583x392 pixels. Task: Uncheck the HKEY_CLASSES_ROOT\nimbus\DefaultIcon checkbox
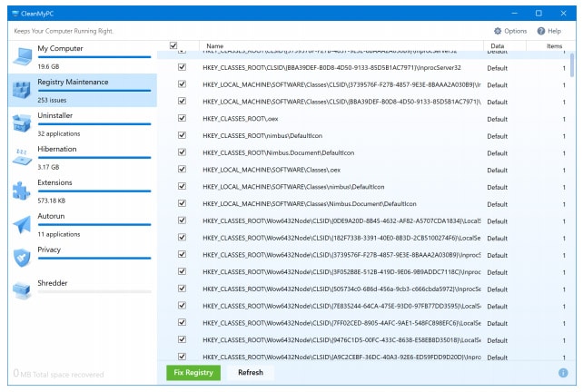[x=182, y=135]
